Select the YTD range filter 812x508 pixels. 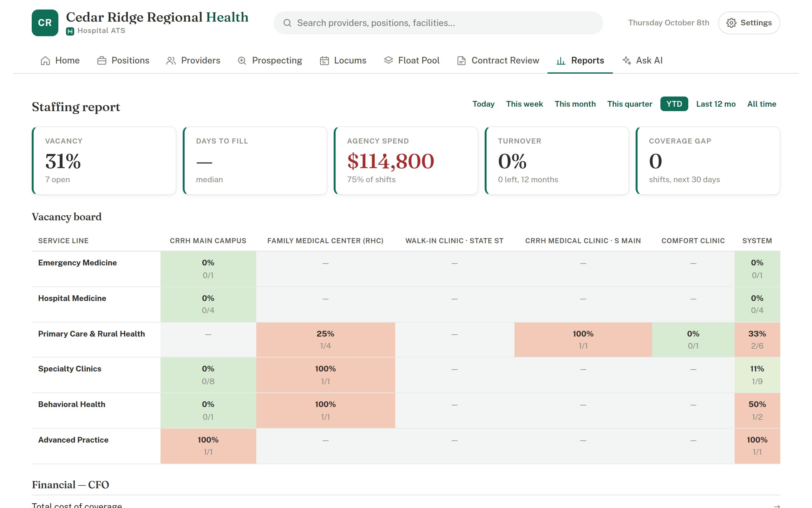(x=674, y=104)
